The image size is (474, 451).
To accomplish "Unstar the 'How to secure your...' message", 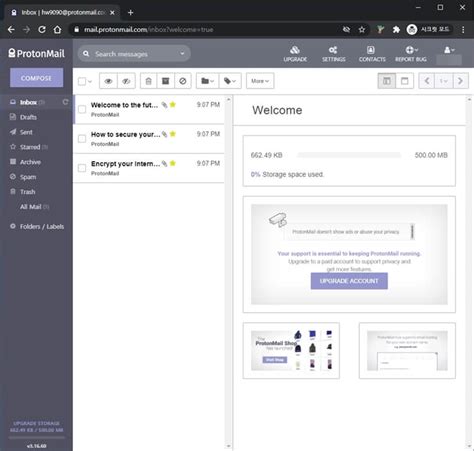I will pos(173,134).
